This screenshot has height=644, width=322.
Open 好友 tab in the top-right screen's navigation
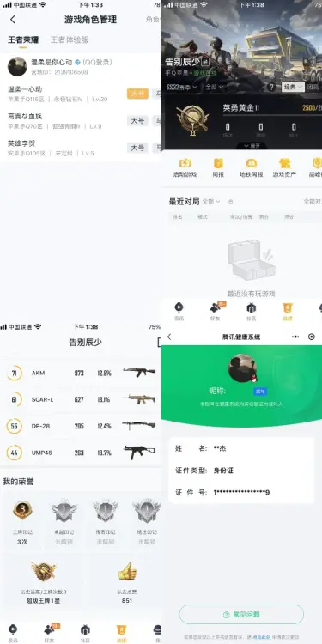coord(216,312)
